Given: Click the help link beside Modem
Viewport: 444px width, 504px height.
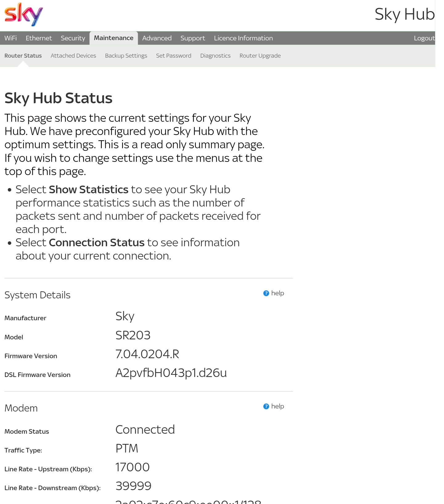Looking at the screenshot, I should pyautogui.click(x=277, y=406).
